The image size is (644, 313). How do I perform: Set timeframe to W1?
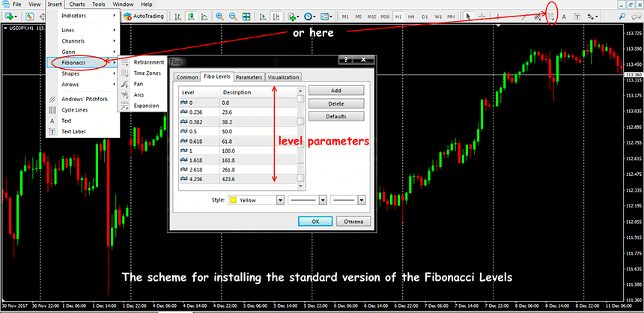[x=438, y=16]
